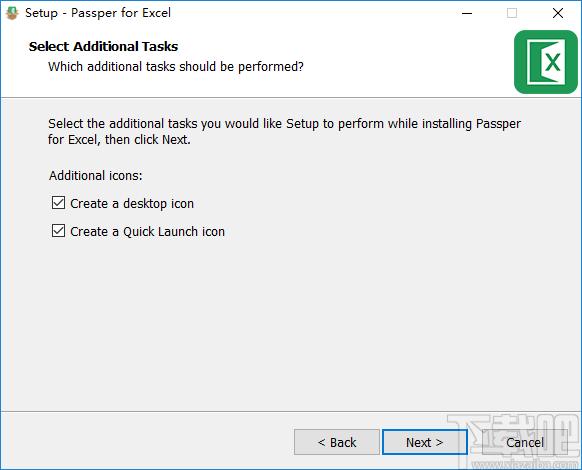Click the green Passper for Excel logo

pyautogui.click(x=546, y=62)
